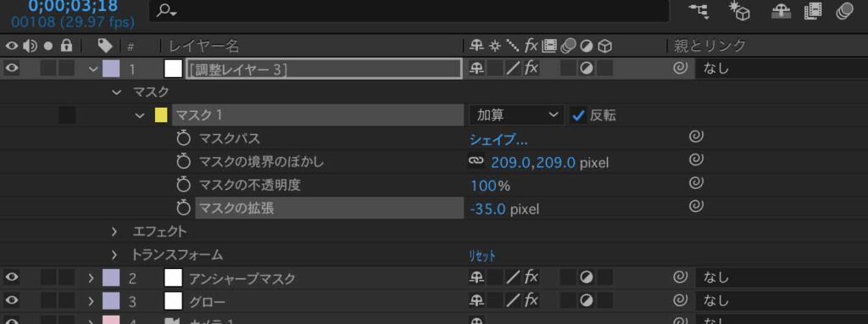Hide the グロー layer eye toggle
This screenshot has width=868, height=324.
tap(12, 301)
